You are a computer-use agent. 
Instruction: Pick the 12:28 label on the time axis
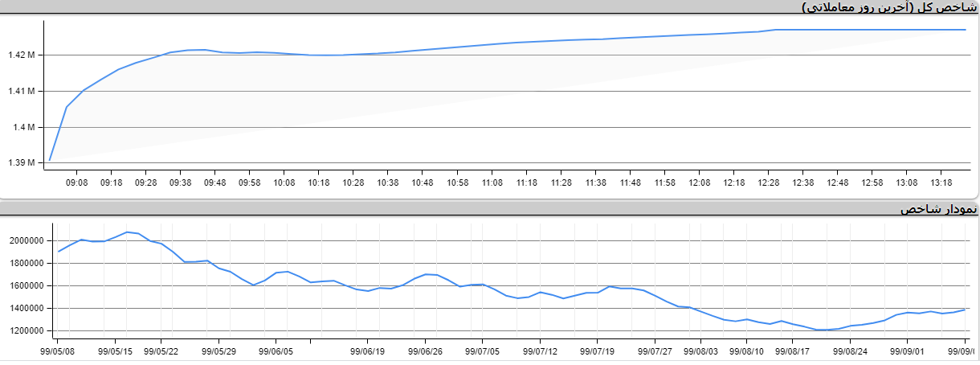click(x=768, y=183)
